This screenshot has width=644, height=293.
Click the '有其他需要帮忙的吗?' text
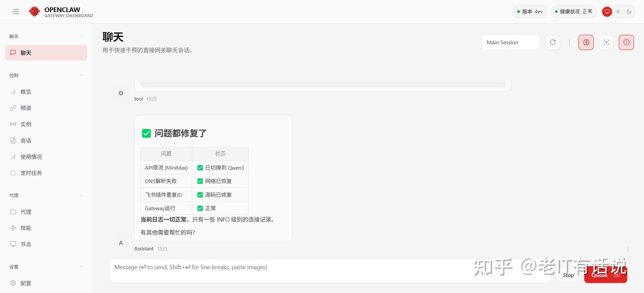pos(168,232)
